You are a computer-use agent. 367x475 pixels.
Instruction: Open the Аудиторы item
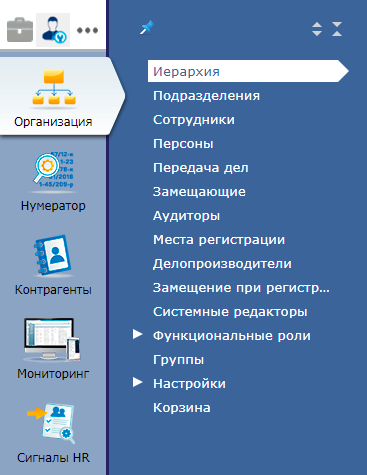click(x=186, y=216)
